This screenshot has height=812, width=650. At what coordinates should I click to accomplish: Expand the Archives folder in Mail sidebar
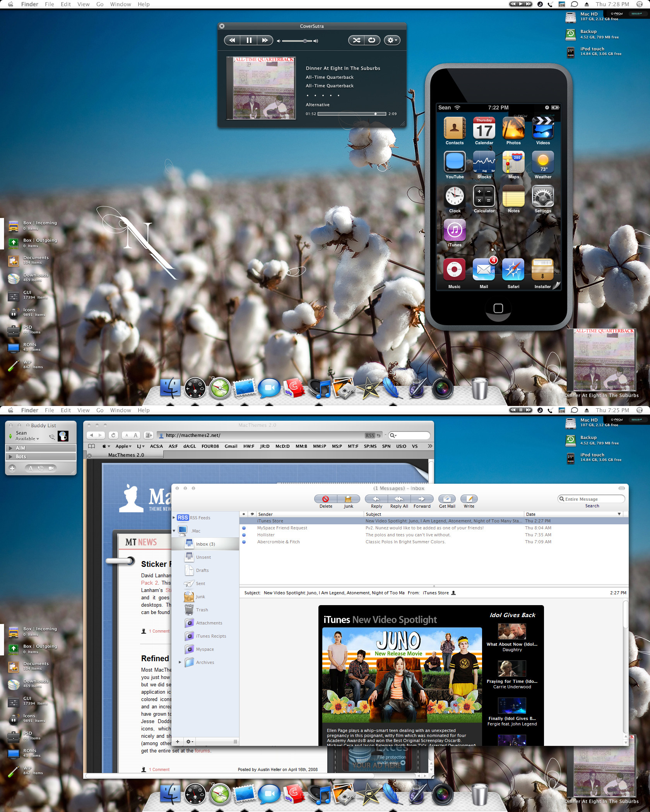pos(180,662)
